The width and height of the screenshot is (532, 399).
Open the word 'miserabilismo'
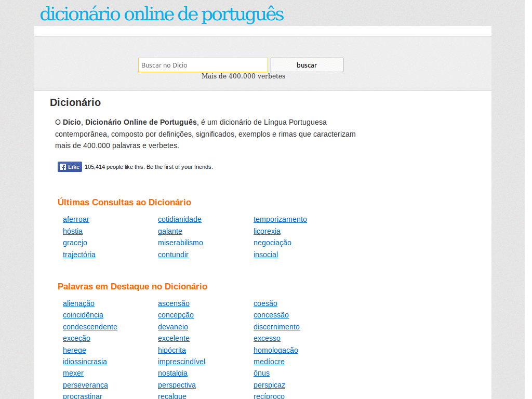tap(180, 243)
